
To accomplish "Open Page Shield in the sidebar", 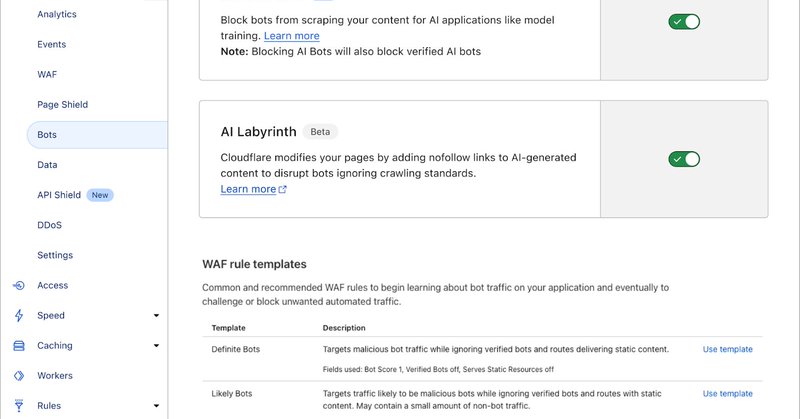I will coord(62,105).
